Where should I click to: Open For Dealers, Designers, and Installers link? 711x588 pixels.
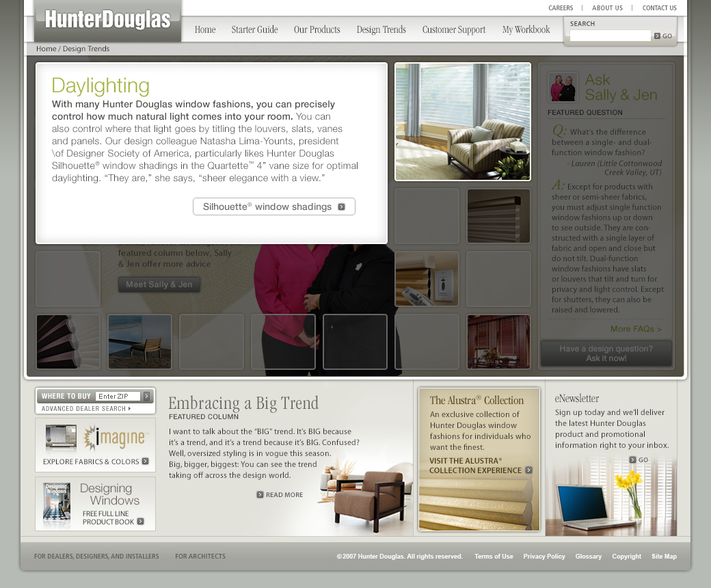(96, 557)
